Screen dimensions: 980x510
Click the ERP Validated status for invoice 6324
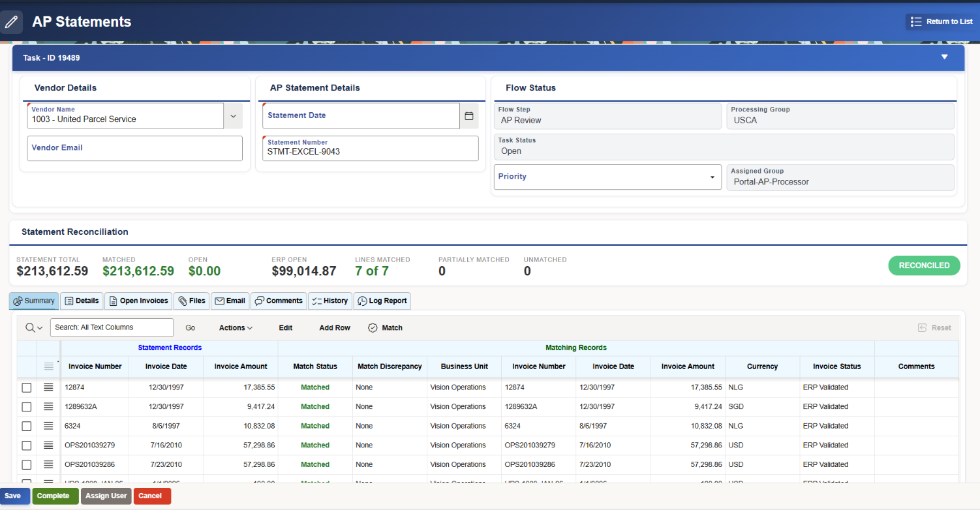[x=825, y=426]
